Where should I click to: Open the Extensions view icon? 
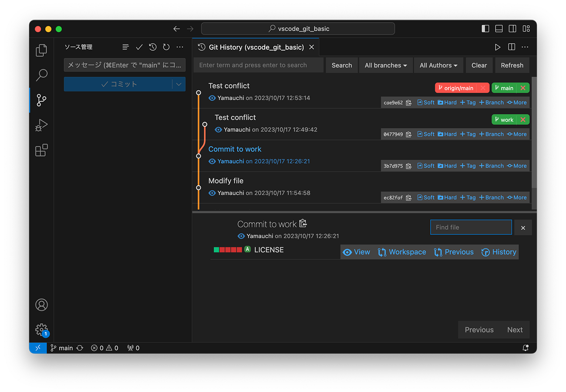pyautogui.click(x=41, y=150)
